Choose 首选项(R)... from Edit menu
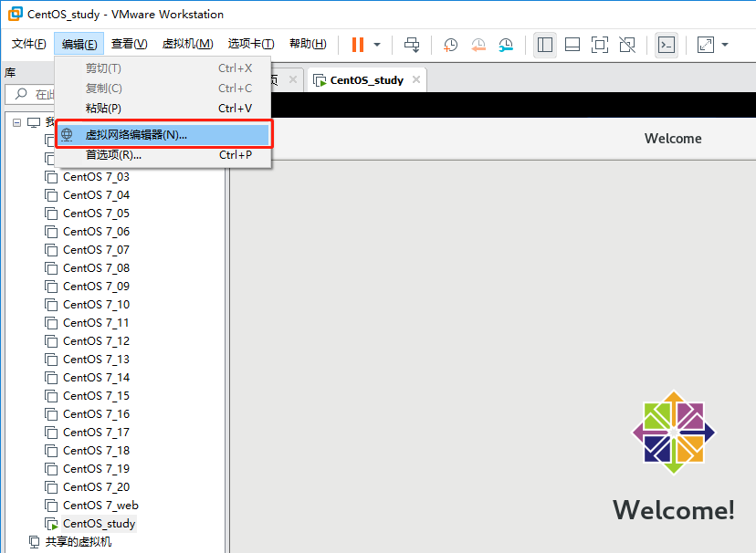This screenshot has width=756, height=553. [x=113, y=155]
